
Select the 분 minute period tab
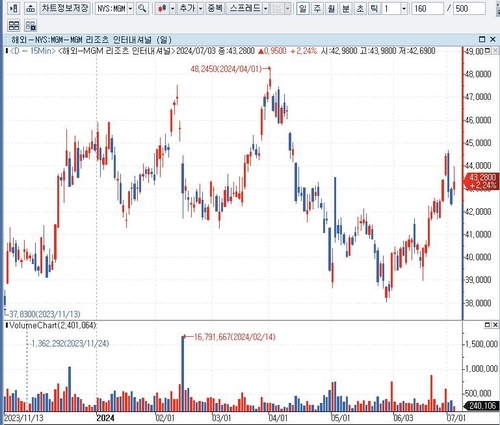pyautogui.click(x=346, y=8)
